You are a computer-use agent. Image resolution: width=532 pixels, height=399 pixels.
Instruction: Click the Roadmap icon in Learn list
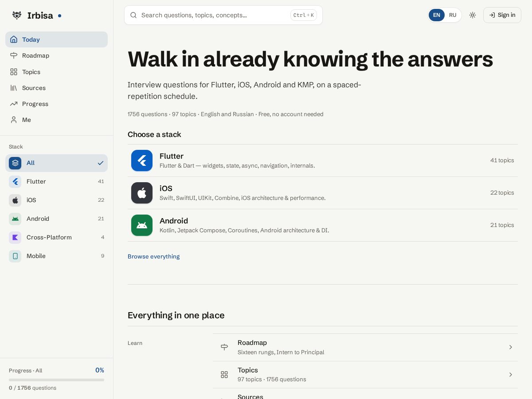click(224, 347)
